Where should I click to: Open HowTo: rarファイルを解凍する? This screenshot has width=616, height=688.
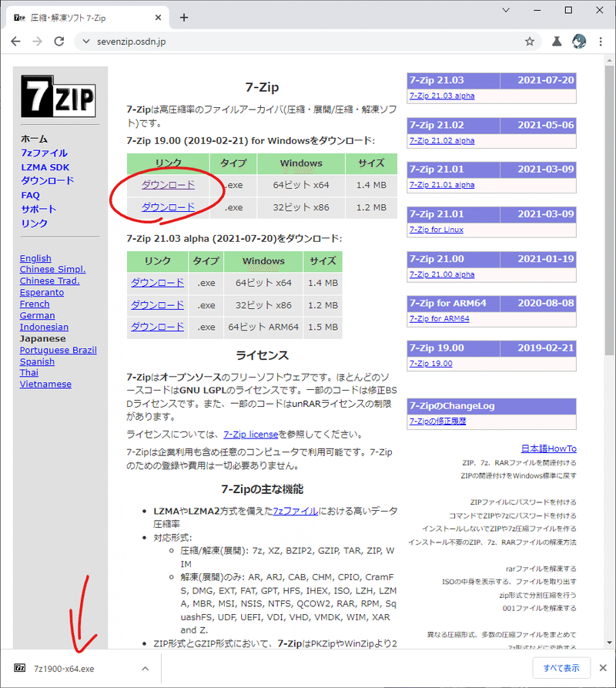[541, 569]
